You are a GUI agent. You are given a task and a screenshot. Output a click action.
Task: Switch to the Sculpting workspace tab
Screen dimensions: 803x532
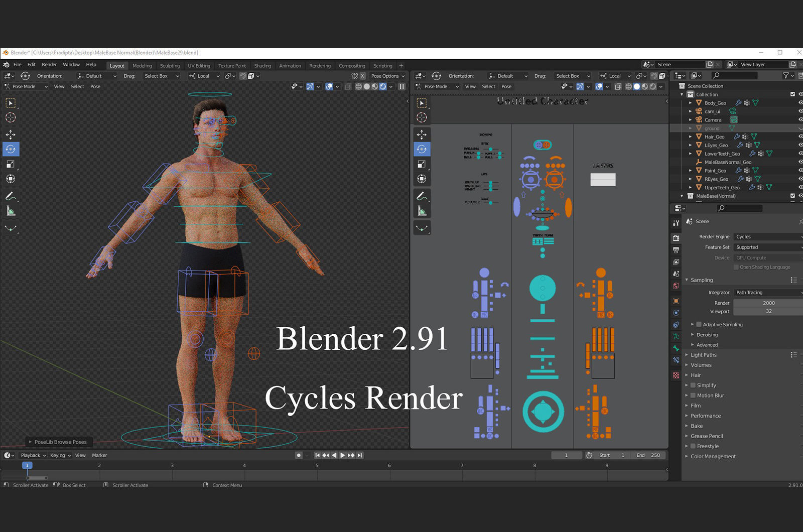[170, 66]
